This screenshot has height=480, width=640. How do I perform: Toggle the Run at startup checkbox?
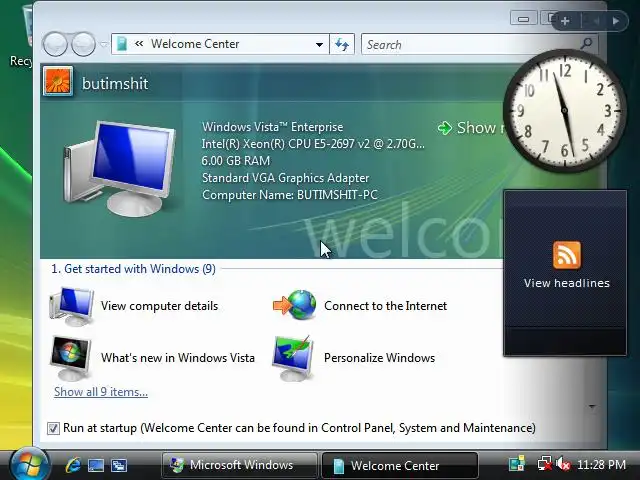[x=53, y=428]
